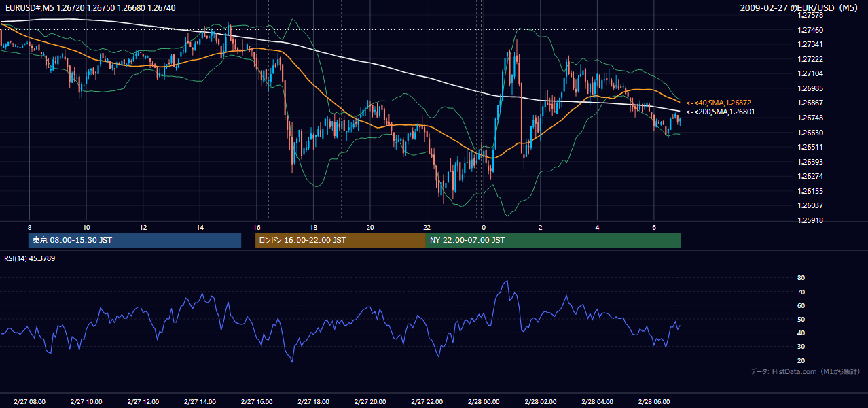Click the 2/27 16:00 date axis label
868x408 pixels.
[x=256, y=402]
